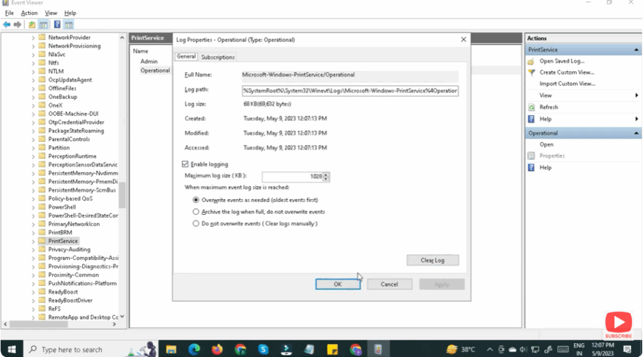
Task: Switch to the General tab
Action: (x=186, y=57)
